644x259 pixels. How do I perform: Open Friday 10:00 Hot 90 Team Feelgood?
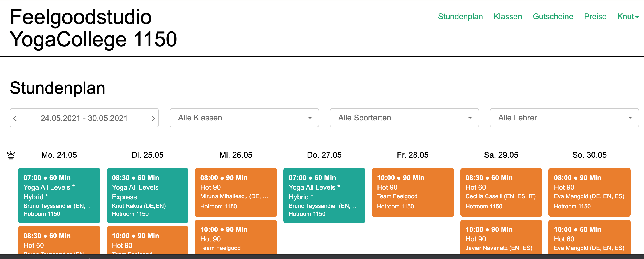pos(413,192)
